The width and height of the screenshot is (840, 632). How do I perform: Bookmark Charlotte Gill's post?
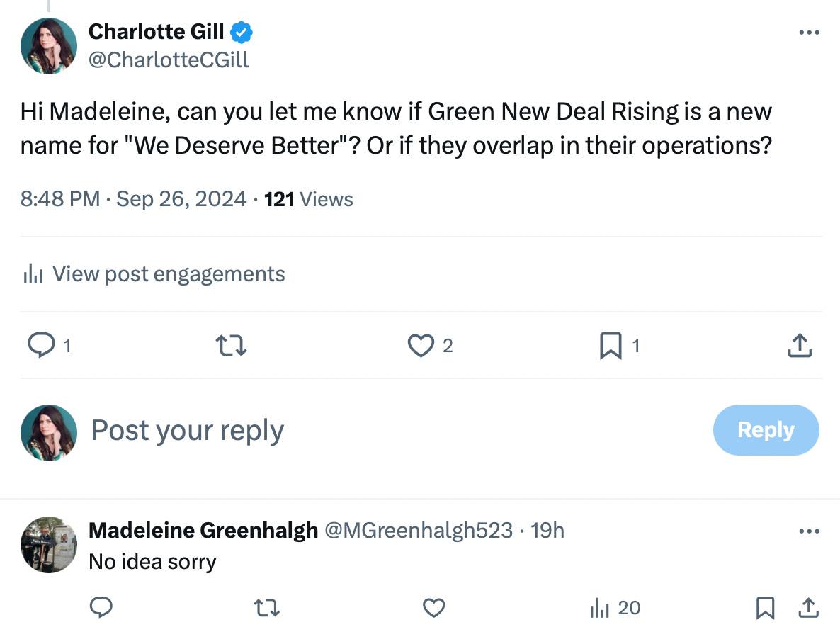click(x=609, y=345)
